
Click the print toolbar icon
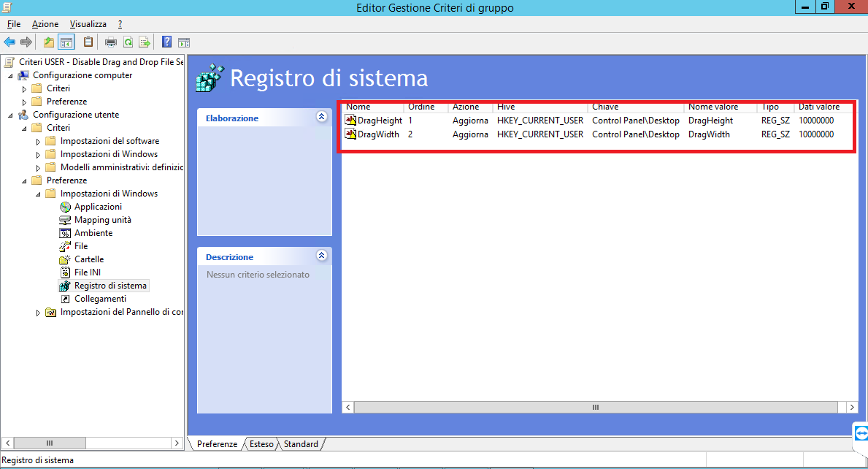[x=111, y=42]
